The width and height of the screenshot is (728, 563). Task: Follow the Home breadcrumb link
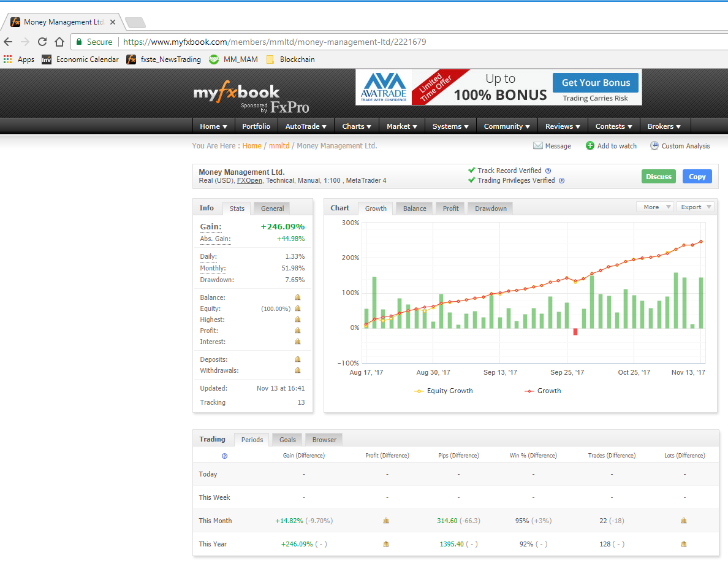(x=252, y=146)
